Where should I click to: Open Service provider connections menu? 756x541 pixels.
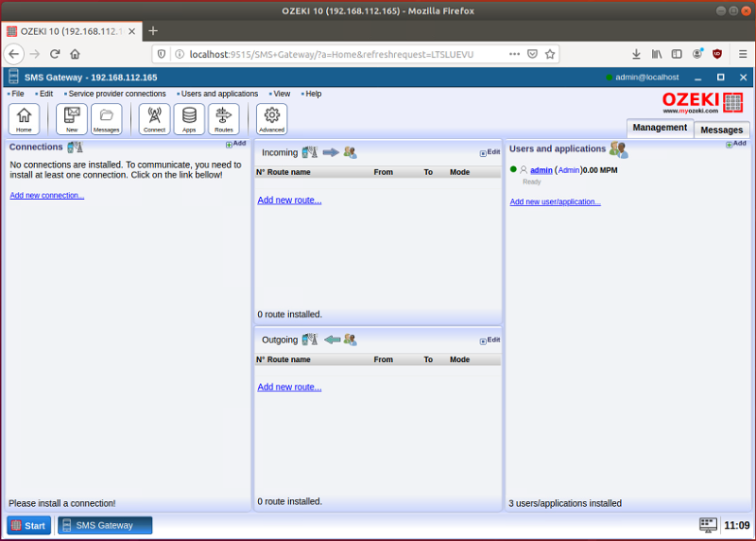click(117, 94)
